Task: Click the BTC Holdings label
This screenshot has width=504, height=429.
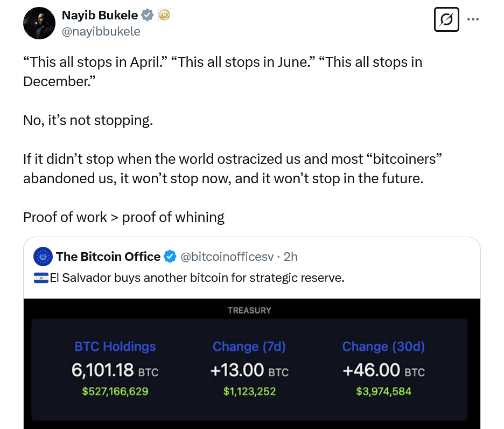Action: [x=115, y=347]
